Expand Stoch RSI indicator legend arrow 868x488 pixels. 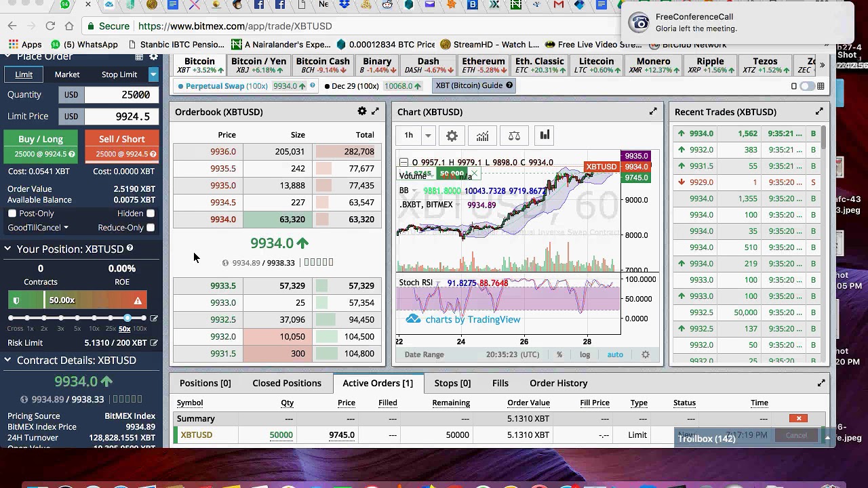[438, 283]
